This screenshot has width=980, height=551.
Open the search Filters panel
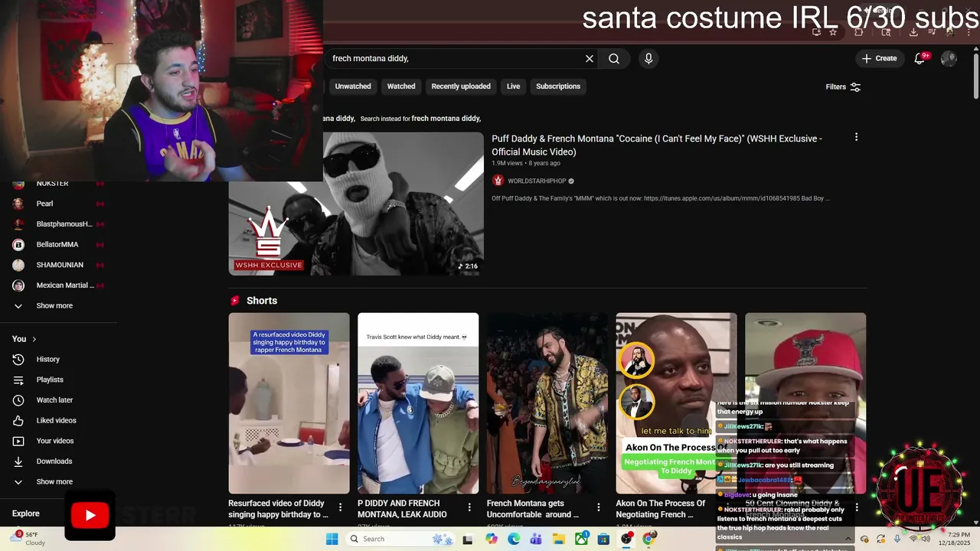pos(843,86)
